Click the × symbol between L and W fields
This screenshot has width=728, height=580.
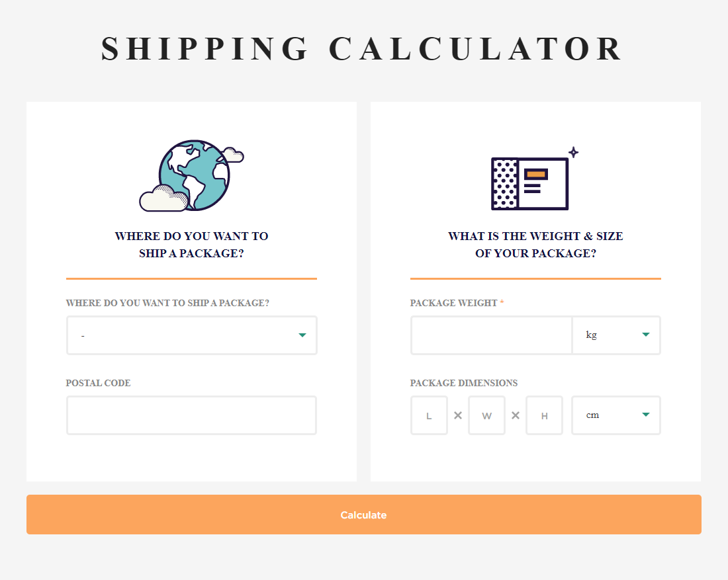pos(457,415)
